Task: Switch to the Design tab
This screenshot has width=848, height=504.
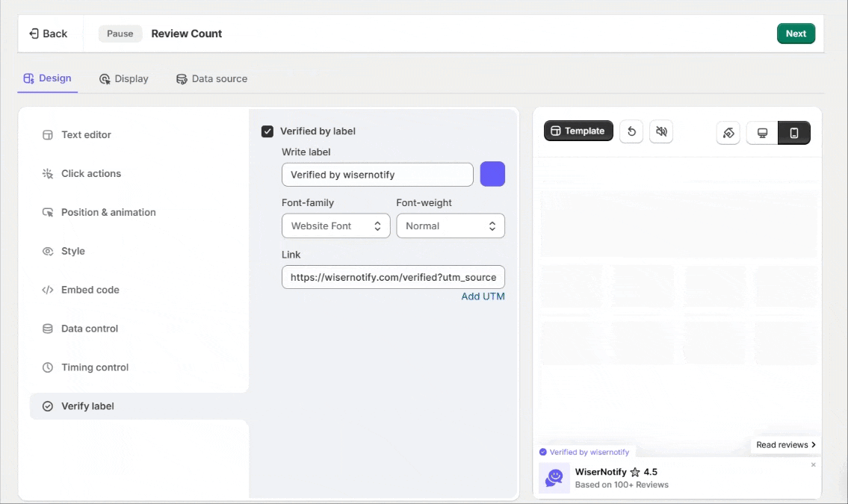Action: coord(47,78)
